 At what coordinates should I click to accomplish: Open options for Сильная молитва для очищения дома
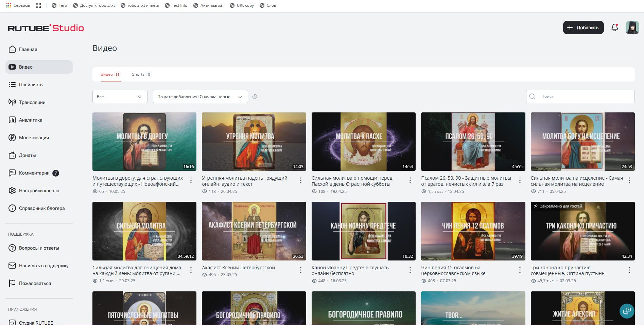pos(191,270)
